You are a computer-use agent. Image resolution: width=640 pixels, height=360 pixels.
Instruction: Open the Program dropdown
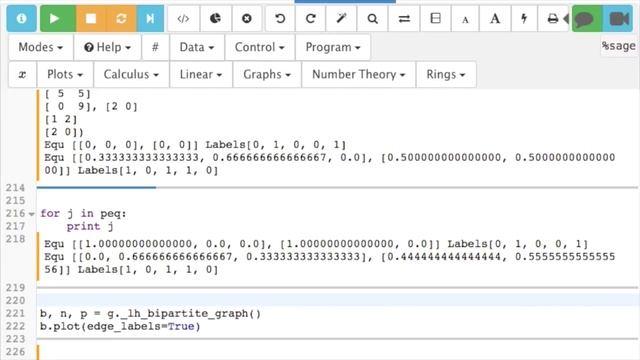point(333,47)
